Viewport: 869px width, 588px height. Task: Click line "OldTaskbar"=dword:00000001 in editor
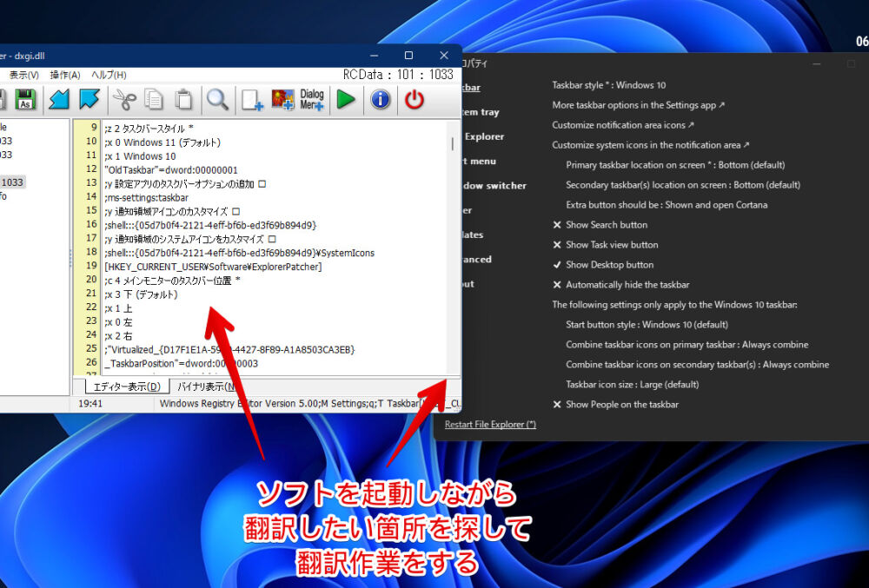click(171, 170)
